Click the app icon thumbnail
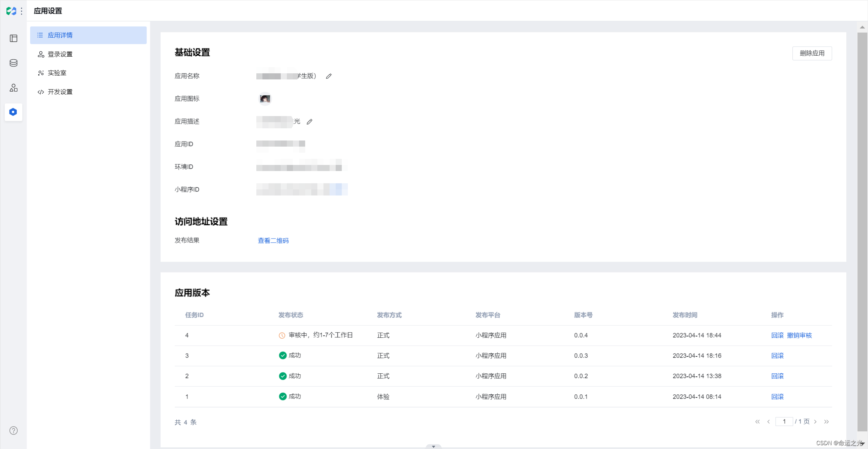 pyautogui.click(x=265, y=99)
